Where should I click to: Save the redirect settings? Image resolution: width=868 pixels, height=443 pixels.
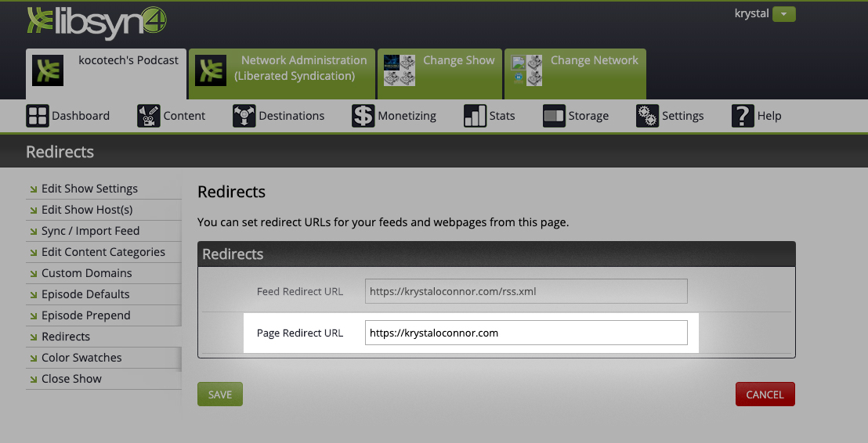point(220,394)
